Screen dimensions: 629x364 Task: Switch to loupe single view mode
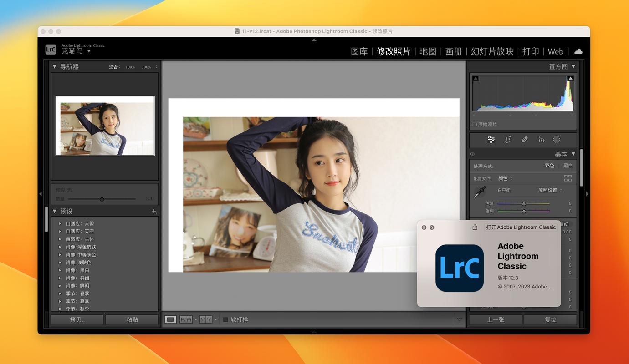tap(170, 319)
